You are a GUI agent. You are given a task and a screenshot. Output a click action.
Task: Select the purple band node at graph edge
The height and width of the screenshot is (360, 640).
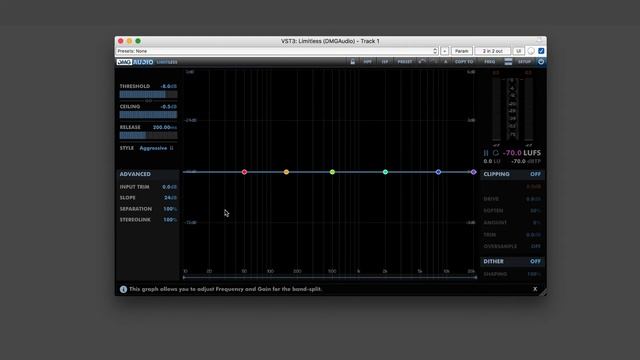[x=473, y=172]
